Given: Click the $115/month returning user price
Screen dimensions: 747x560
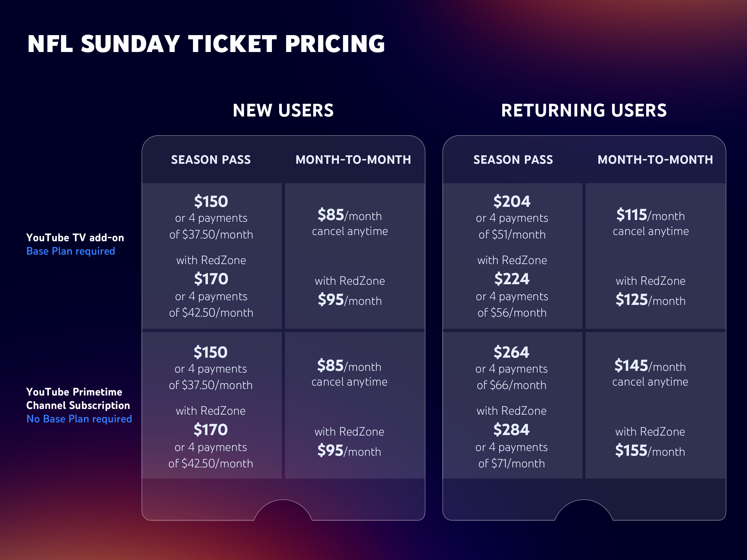Looking at the screenshot, I should [x=650, y=215].
